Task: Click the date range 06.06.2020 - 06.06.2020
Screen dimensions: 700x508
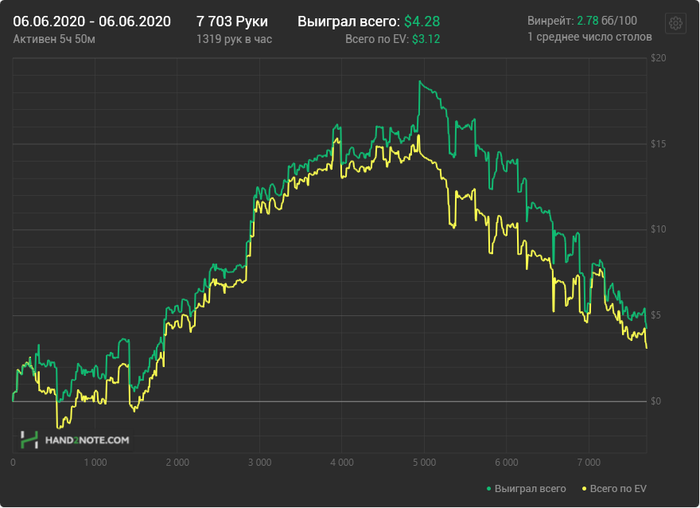Action: point(92,21)
